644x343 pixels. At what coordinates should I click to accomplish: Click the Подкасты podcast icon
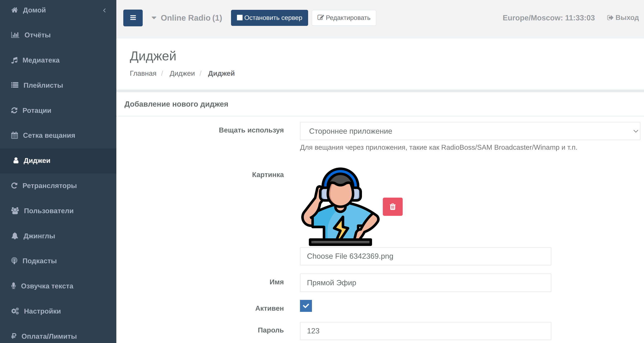[14, 261]
